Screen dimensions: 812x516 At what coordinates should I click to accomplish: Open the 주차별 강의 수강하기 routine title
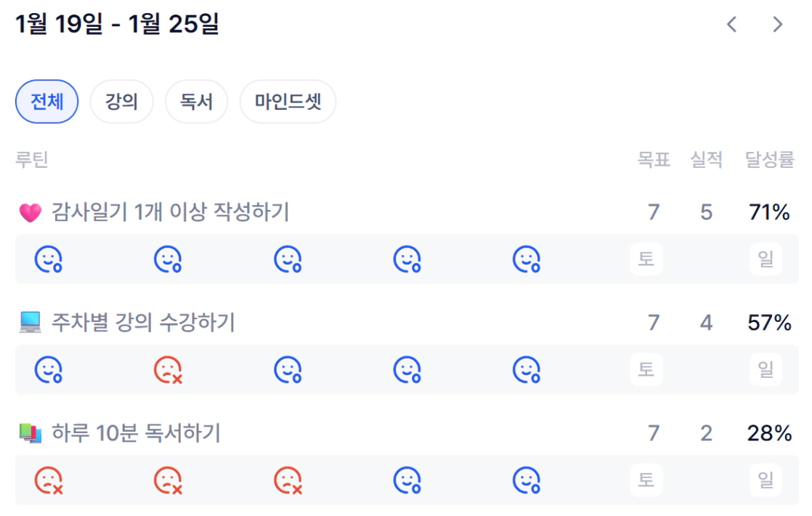143,323
